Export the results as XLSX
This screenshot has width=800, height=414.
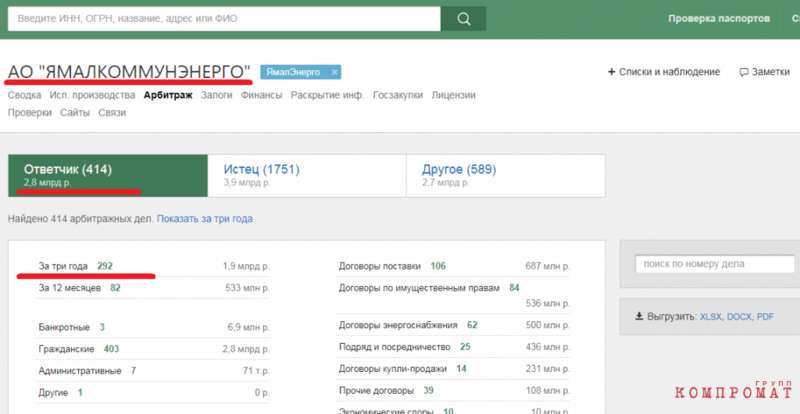(711, 316)
